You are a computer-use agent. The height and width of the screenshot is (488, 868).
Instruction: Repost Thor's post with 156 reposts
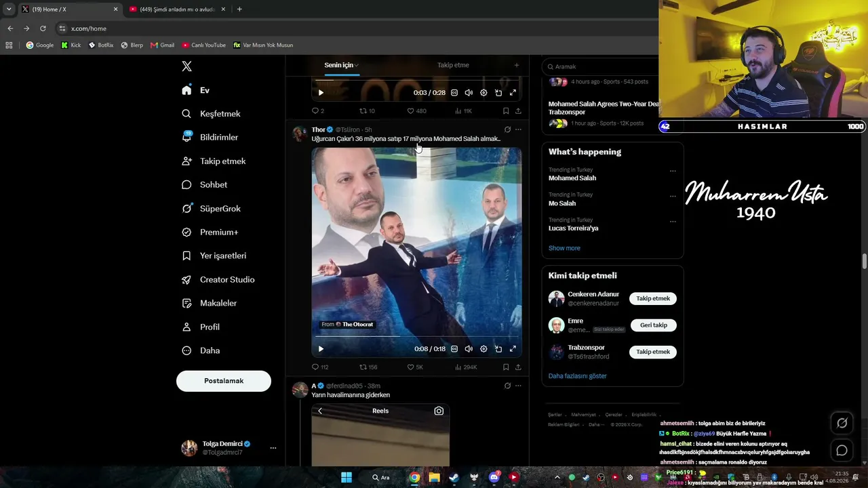click(x=363, y=367)
